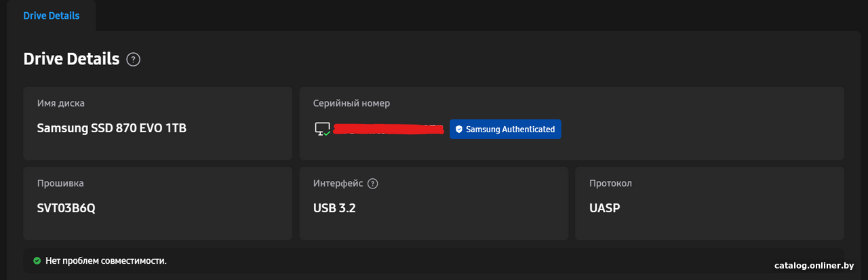Click the USB 3.2 interface value
Viewport: 868px width, 280px height.
pyautogui.click(x=334, y=207)
